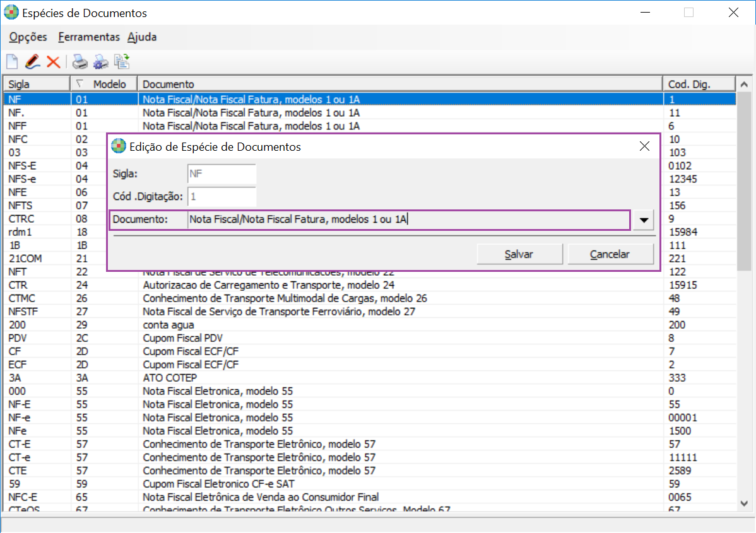
Task: Open the Ferramentas menu
Action: tap(89, 37)
